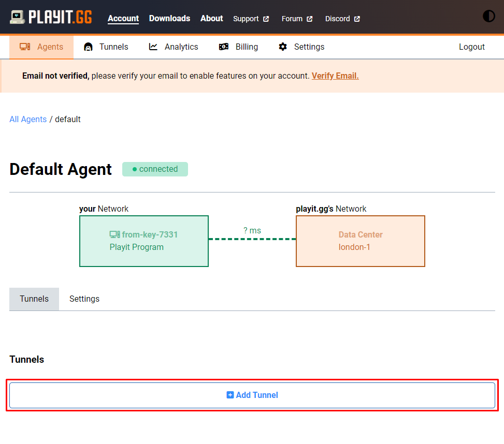Select the Account menu item
Viewport: 504px width, 444px height.
(123, 18)
